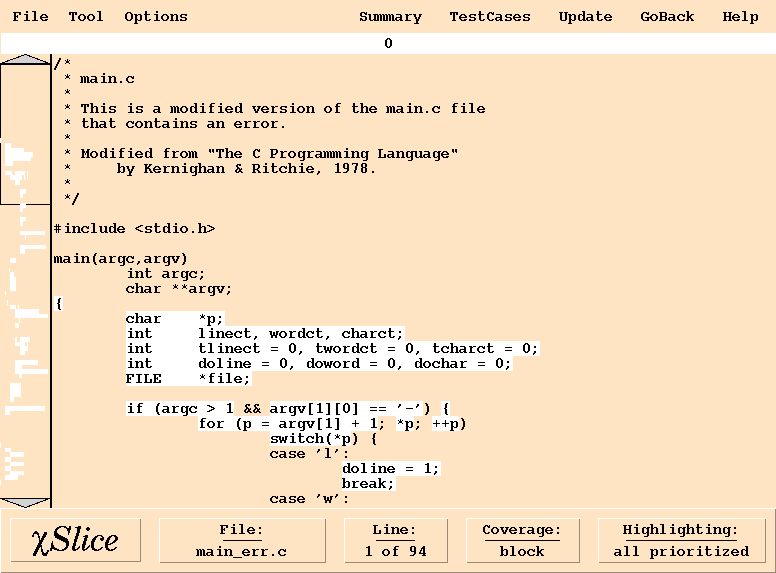Screen dimensions: 776x573
Task: Click the scroll-down arrow below the thumbnail pane
Action: coord(25,503)
